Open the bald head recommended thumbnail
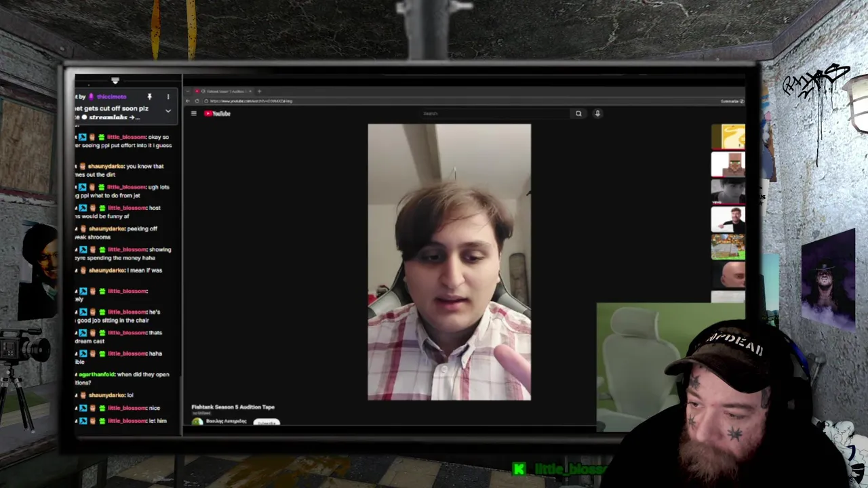This screenshot has width=868, height=488. (x=728, y=274)
